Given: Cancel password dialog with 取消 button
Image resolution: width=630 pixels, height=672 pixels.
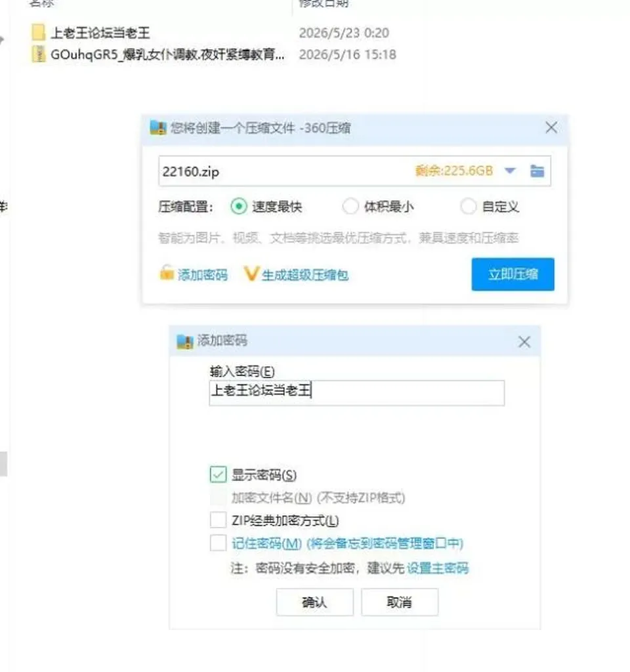Looking at the screenshot, I should (400, 602).
